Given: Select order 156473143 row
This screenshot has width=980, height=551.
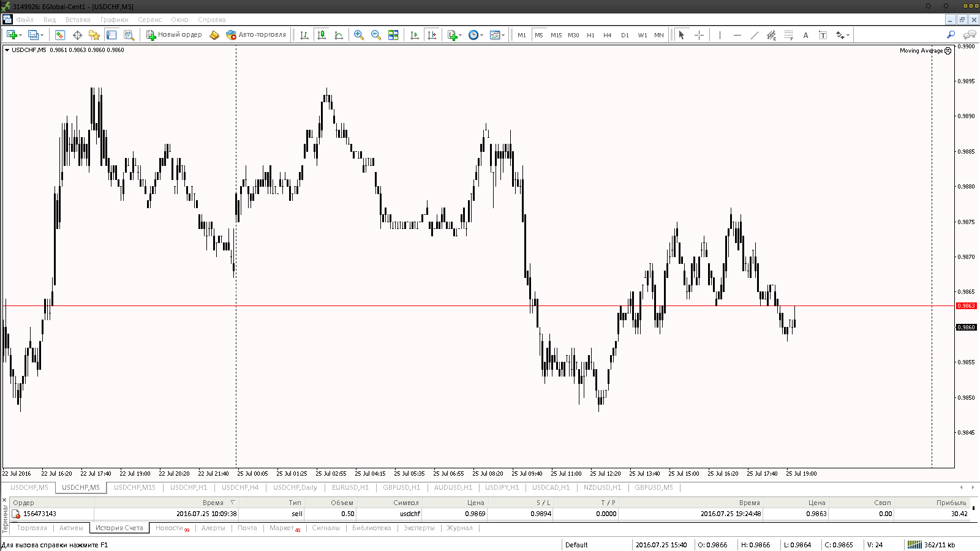Looking at the screenshot, I should [x=490, y=514].
